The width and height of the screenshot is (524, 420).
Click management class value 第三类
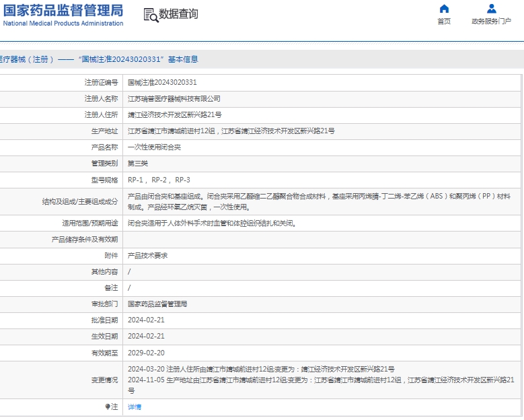click(138, 163)
